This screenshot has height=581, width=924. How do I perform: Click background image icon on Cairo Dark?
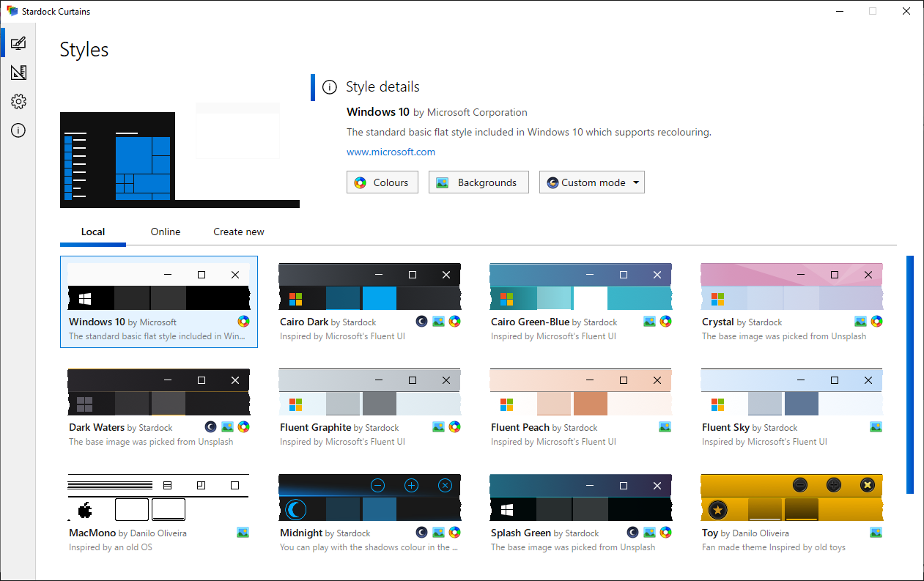[438, 322]
